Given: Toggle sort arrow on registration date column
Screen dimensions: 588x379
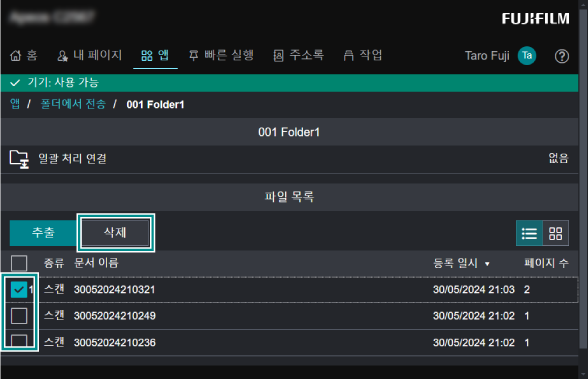Looking at the screenshot, I should (487, 264).
